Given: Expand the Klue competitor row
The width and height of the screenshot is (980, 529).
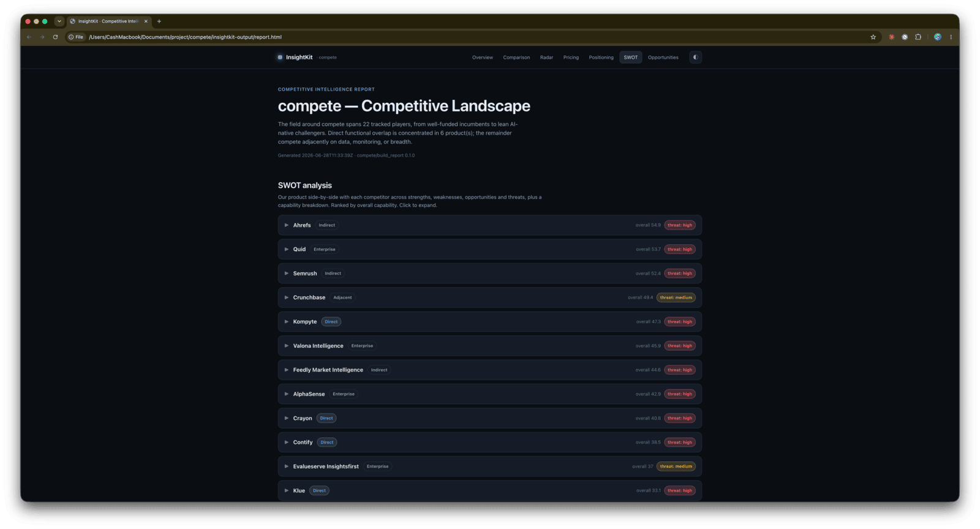Looking at the screenshot, I should click(x=489, y=490).
